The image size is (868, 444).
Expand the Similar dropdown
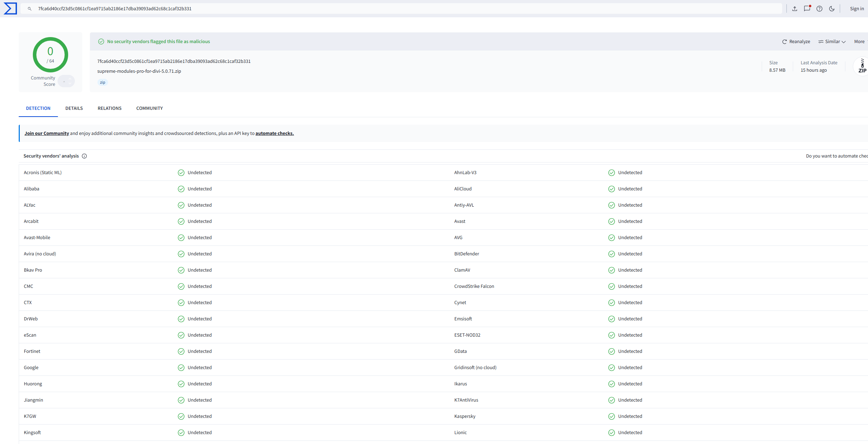[832, 42]
